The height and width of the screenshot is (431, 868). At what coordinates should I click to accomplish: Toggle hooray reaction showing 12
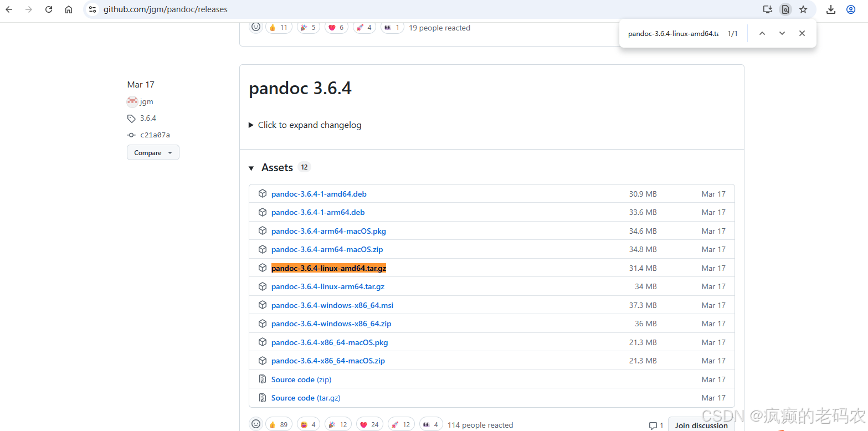click(338, 424)
